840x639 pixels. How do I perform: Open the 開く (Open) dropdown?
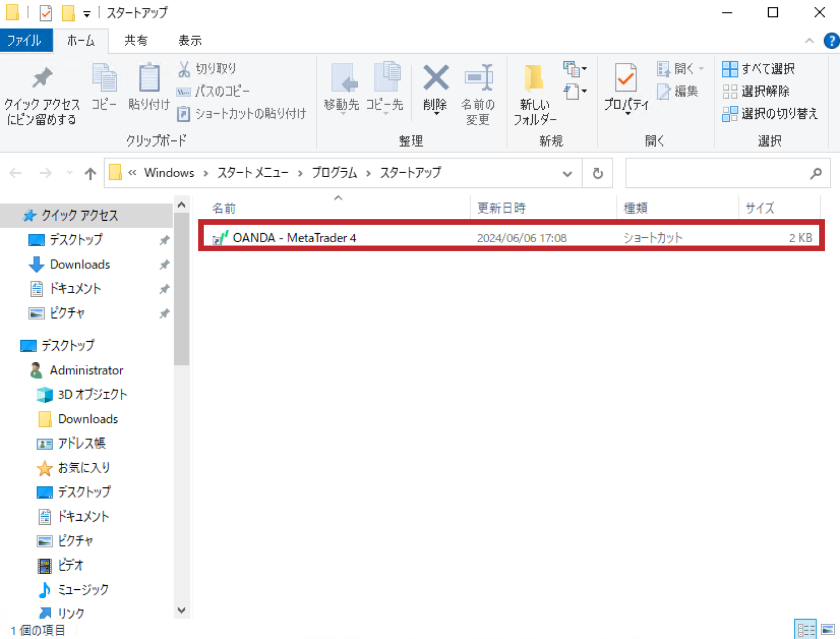[680, 69]
